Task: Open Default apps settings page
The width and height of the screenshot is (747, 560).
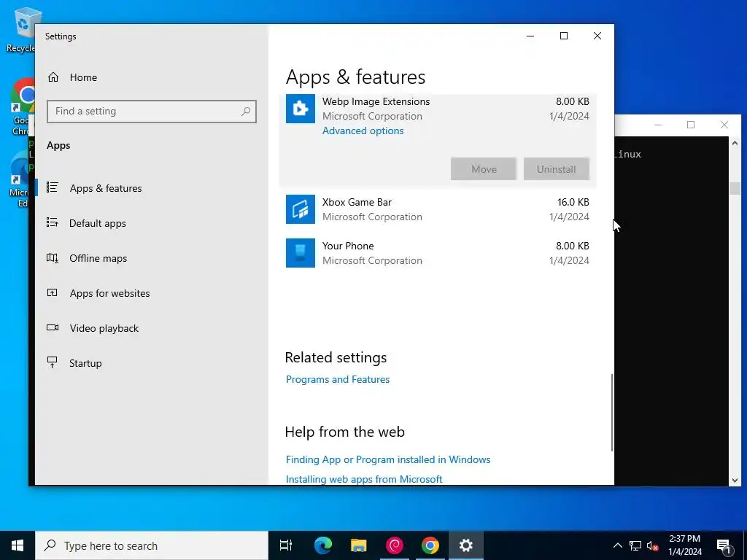Action: [x=97, y=223]
